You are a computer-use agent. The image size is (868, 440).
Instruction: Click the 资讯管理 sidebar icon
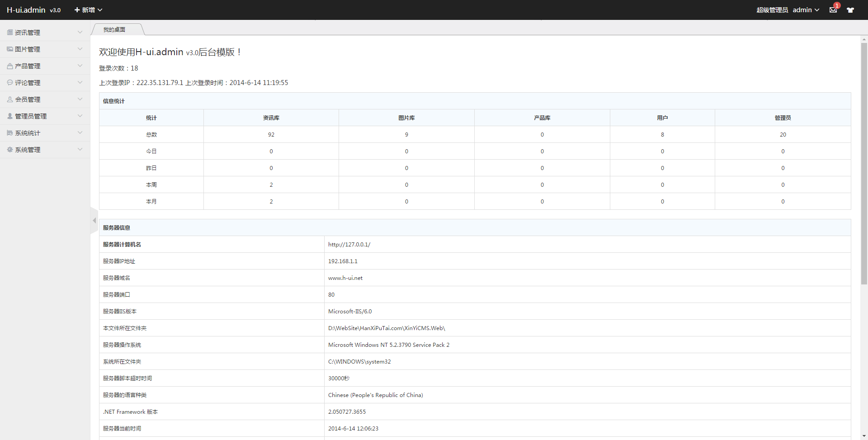point(10,33)
